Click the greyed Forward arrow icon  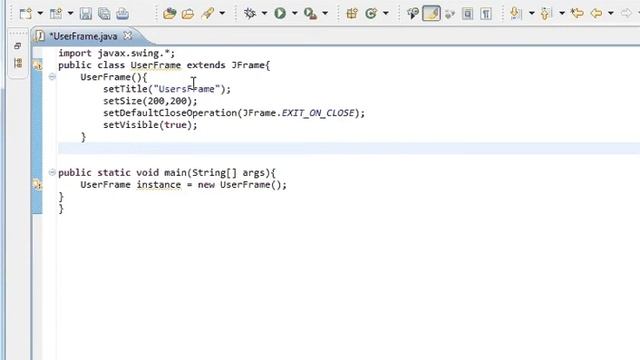(626, 13)
